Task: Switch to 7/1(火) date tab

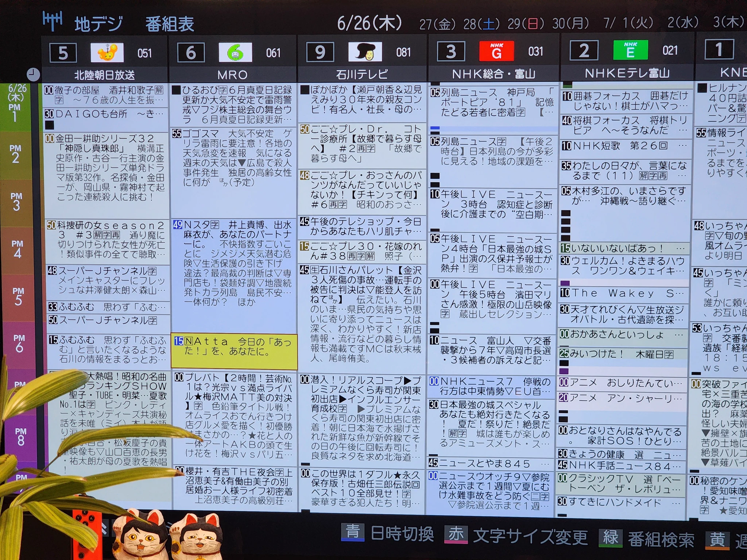Action: 628,23
